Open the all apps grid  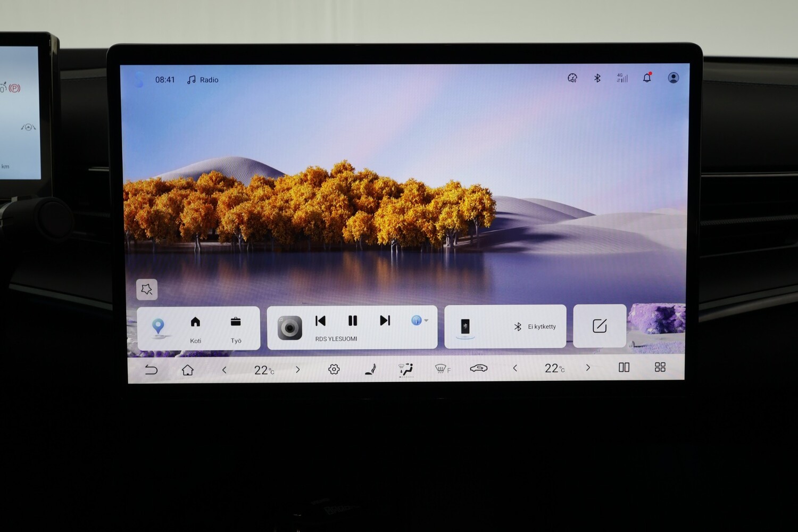click(x=660, y=367)
